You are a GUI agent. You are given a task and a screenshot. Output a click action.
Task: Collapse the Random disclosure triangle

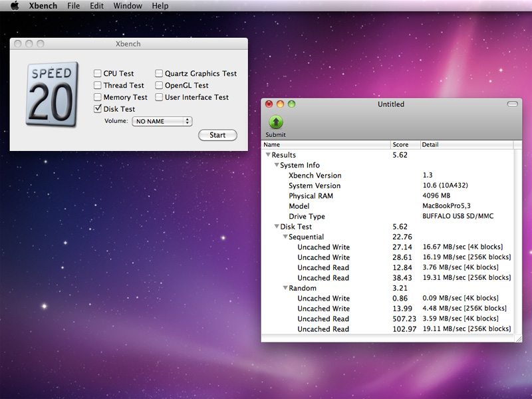[x=285, y=288]
